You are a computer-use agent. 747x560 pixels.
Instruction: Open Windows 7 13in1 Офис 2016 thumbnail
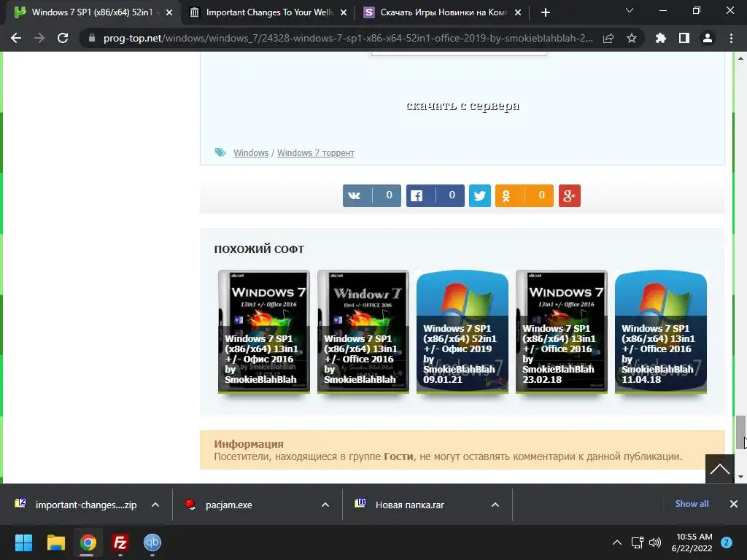(264, 332)
